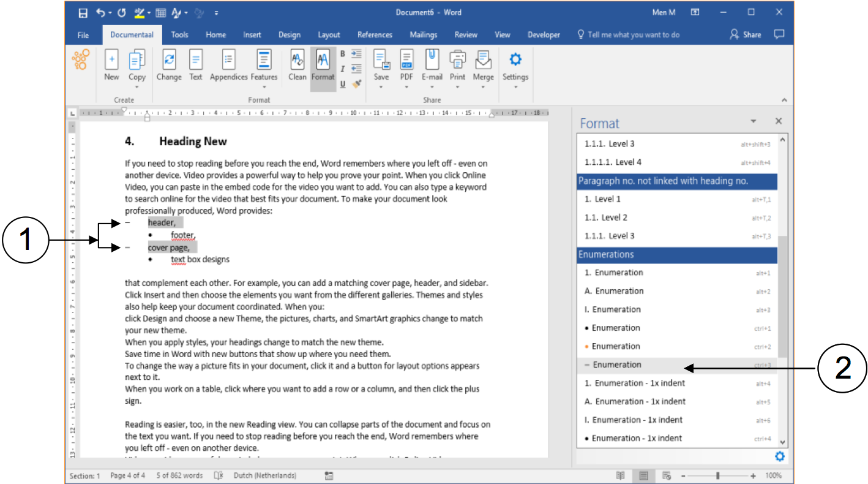Expand the Copy button dropdown arrow
Viewport: 868px width, 484px height.
(137, 87)
